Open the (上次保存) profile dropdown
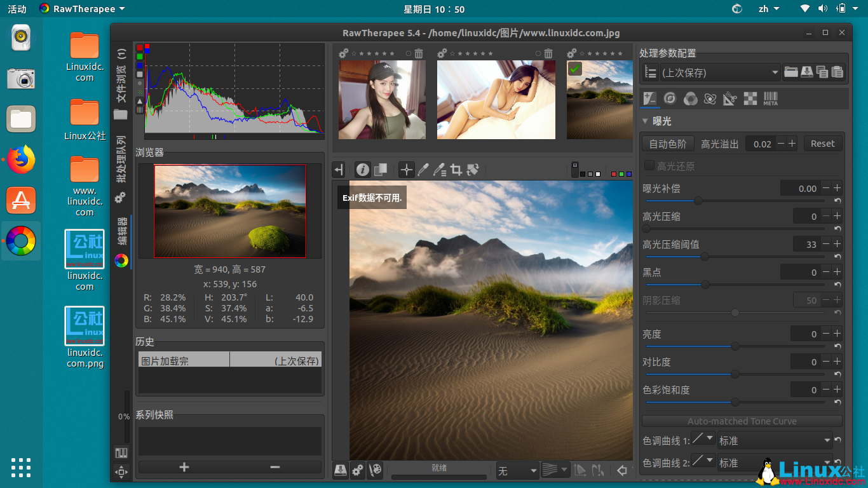Screen dimensions: 868x488 (720, 72)
